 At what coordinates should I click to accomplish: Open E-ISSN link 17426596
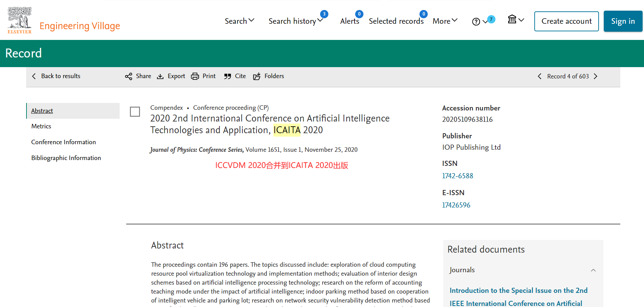pos(456,205)
